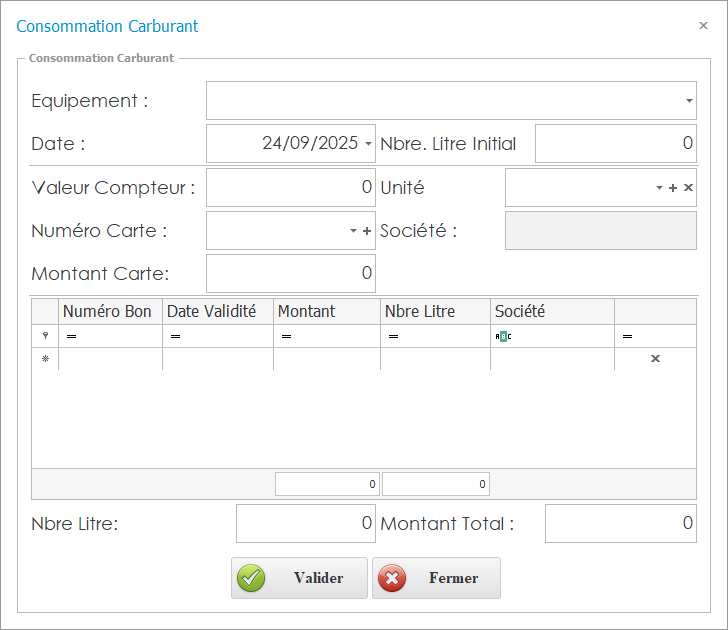This screenshot has height=630, width=728.
Task: Click the Valeur Compteur input field
Action: point(290,187)
